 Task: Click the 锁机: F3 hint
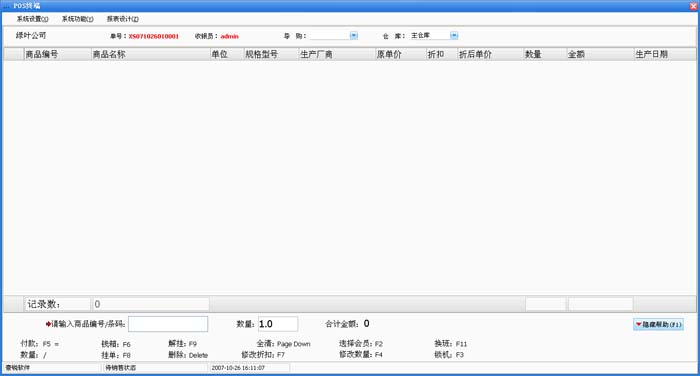[449, 354]
